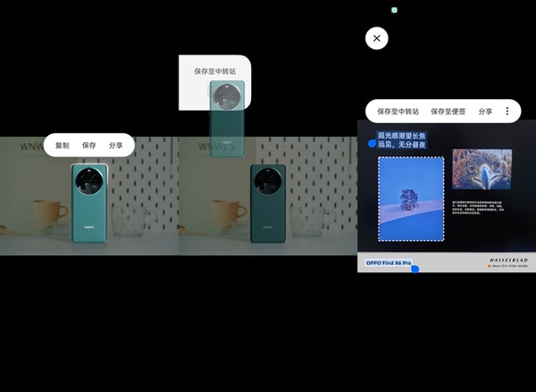Screen dimensions: 536x392
Task: Tap the dashed-outline tree photo
Action: coord(411,199)
